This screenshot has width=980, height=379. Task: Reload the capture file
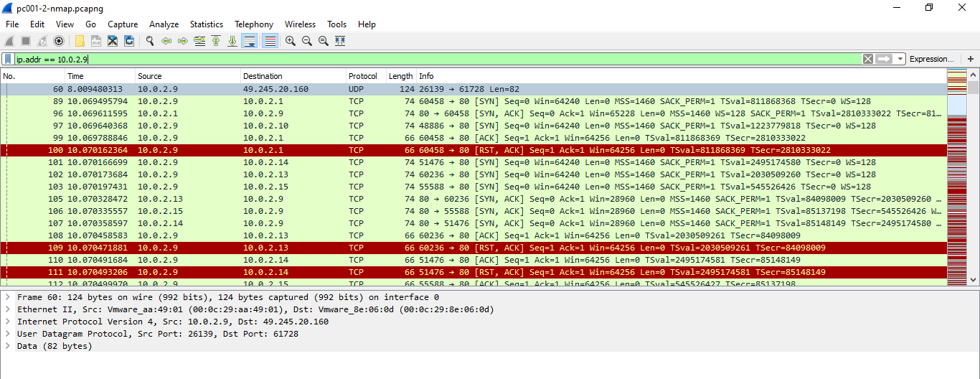[x=129, y=41]
